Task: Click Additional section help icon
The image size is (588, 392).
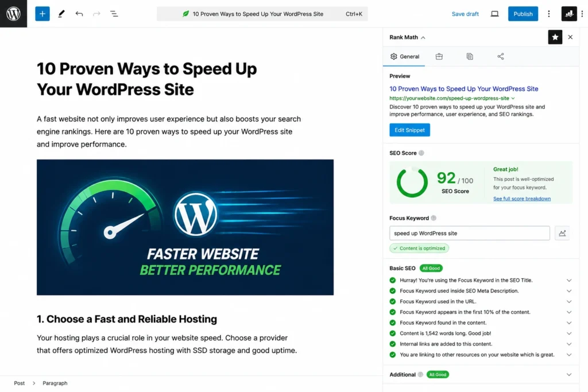Action: (420, 374)
